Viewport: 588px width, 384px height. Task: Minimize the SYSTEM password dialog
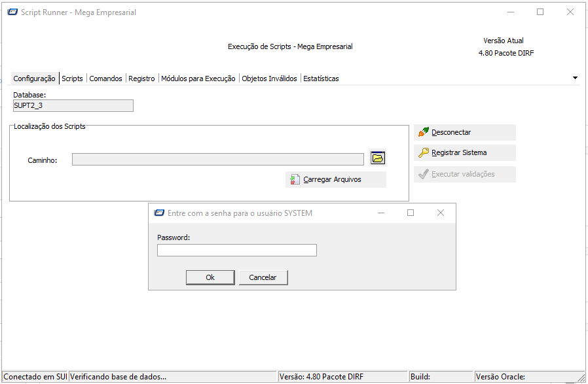coord(381,213)
